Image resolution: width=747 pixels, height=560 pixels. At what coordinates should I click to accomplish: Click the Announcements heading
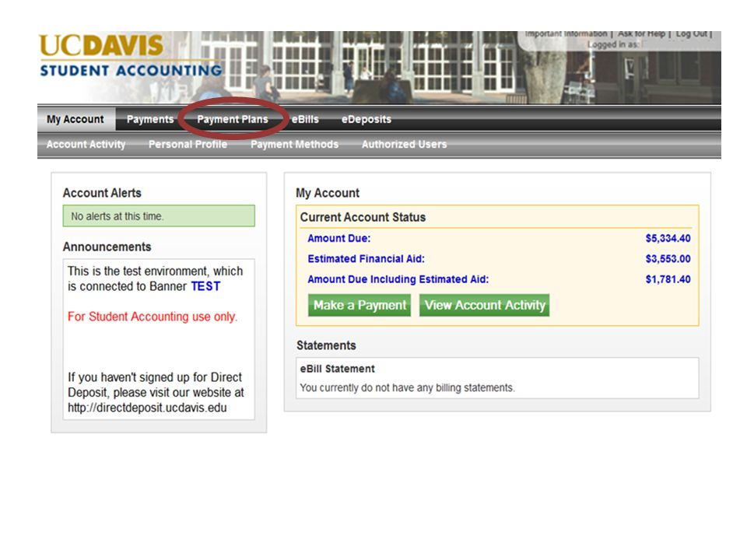point(107,247)
